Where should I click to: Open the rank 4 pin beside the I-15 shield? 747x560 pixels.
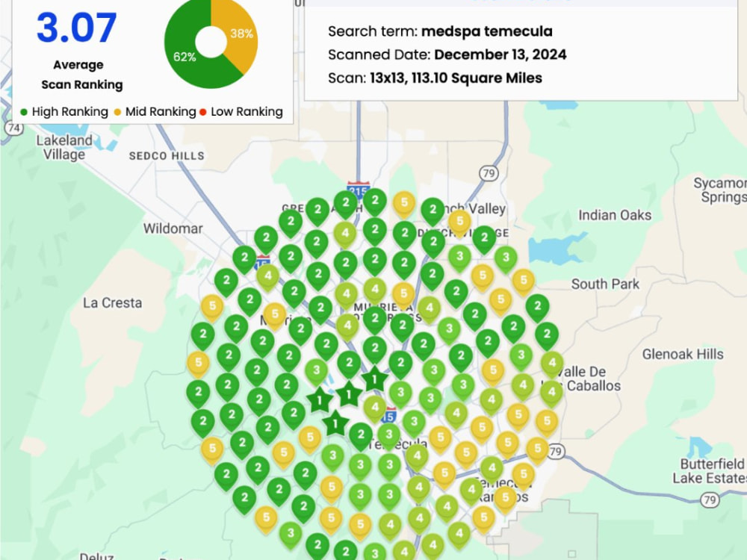pos(268,276)
